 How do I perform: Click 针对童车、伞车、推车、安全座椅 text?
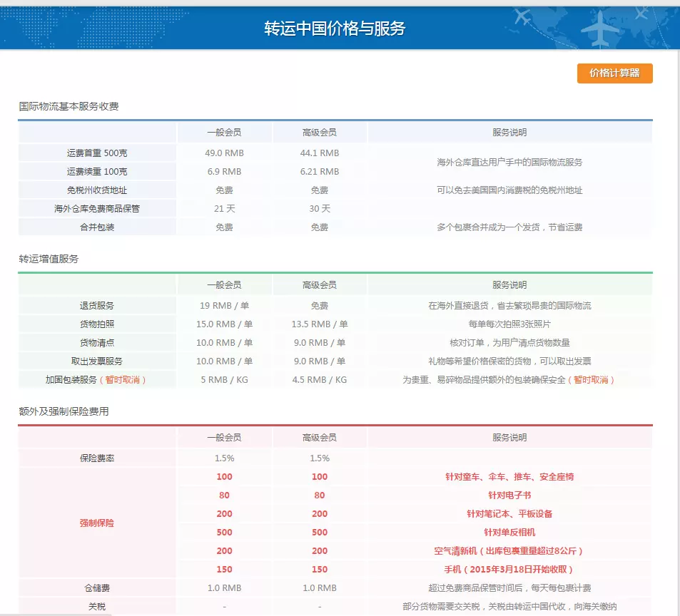coord(509,478)
